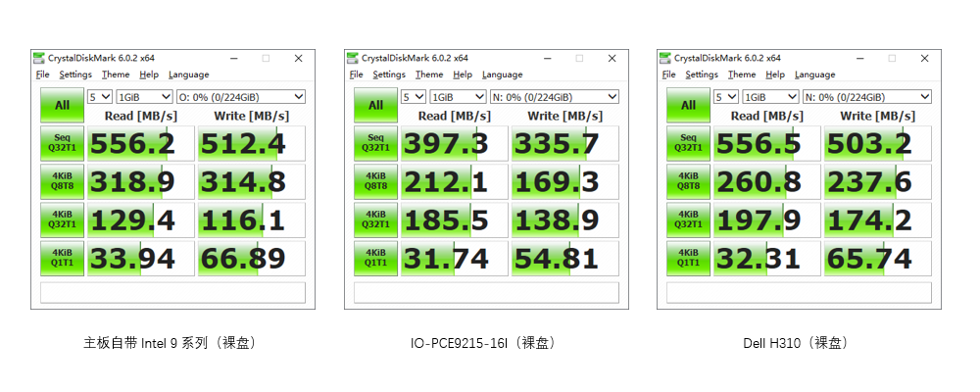Open the Settings menu in the IO-PCE9215-16I window

point(389,74)
